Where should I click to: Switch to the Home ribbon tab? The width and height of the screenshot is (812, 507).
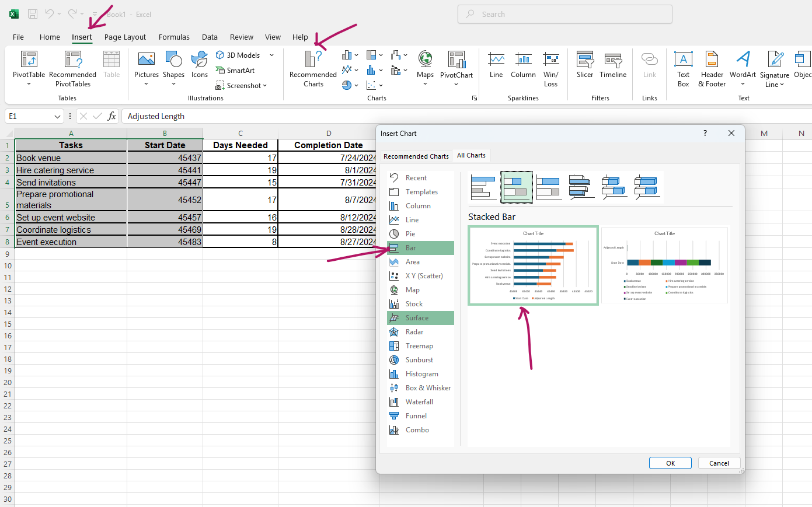(50, 37)
